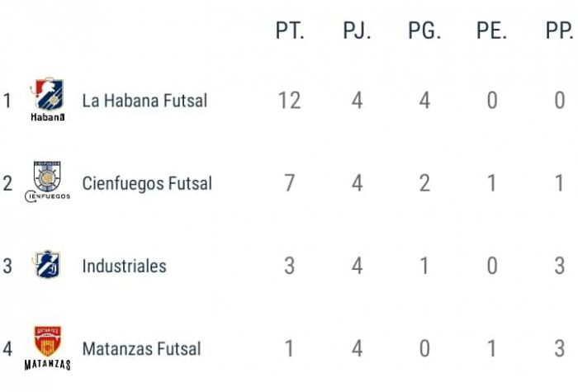Open the Cienfuegos Futsal team name

tap(147, 183)
